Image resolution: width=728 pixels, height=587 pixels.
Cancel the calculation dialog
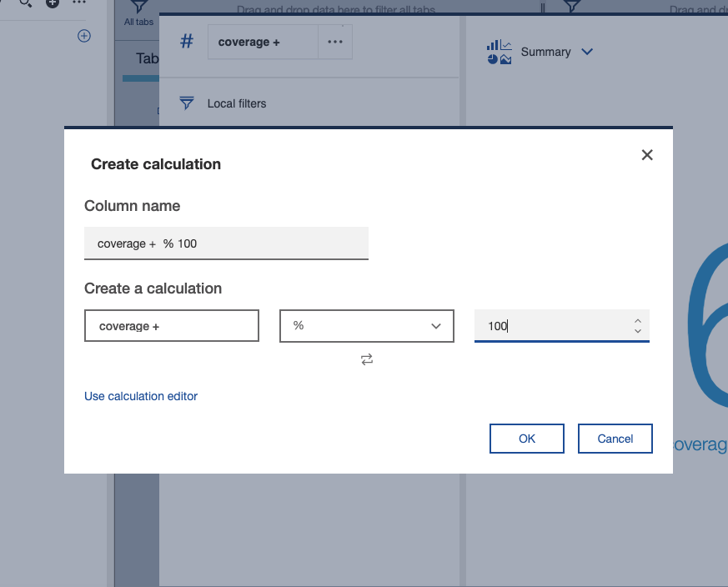tap(615, 439)
